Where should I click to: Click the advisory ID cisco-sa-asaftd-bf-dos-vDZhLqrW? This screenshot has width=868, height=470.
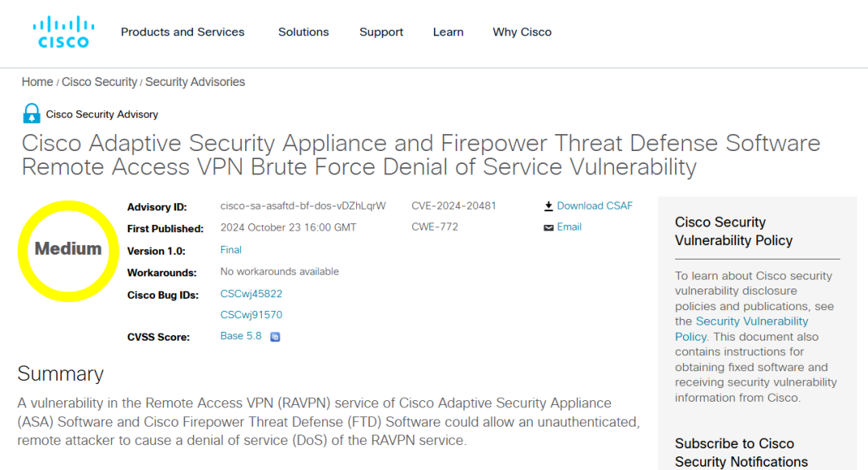[303, 206]
